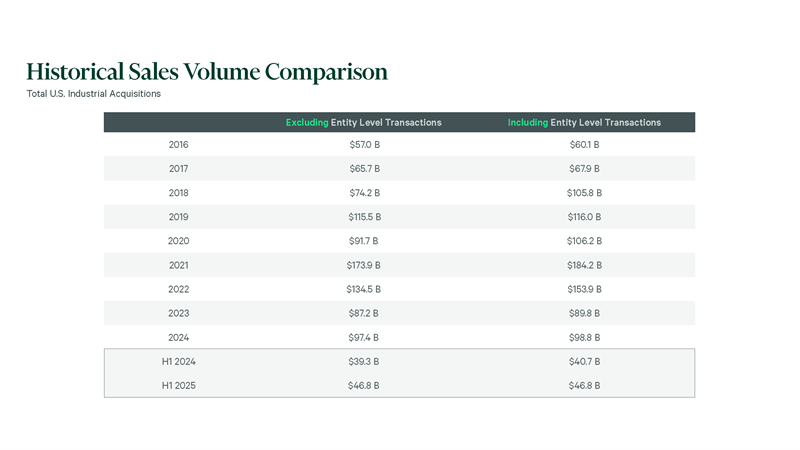Select the H1 2024 row label
The image size is (800, 450).
[x=179, y=361]
